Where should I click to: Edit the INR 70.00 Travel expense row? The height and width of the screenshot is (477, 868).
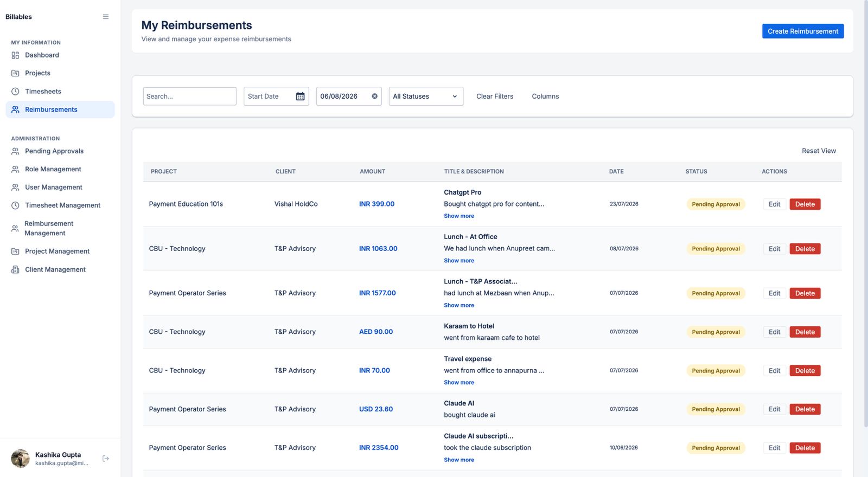coord(774,371)
